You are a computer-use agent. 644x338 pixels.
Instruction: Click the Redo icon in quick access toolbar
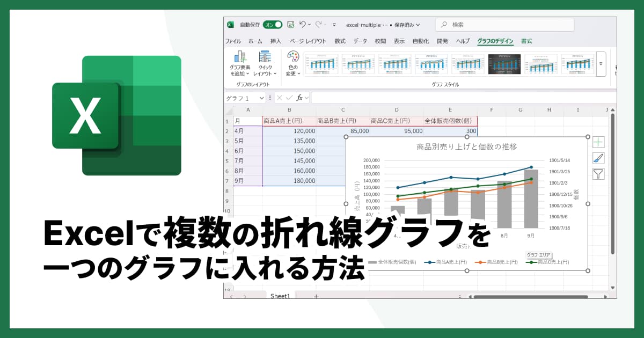tap(319, 24)
